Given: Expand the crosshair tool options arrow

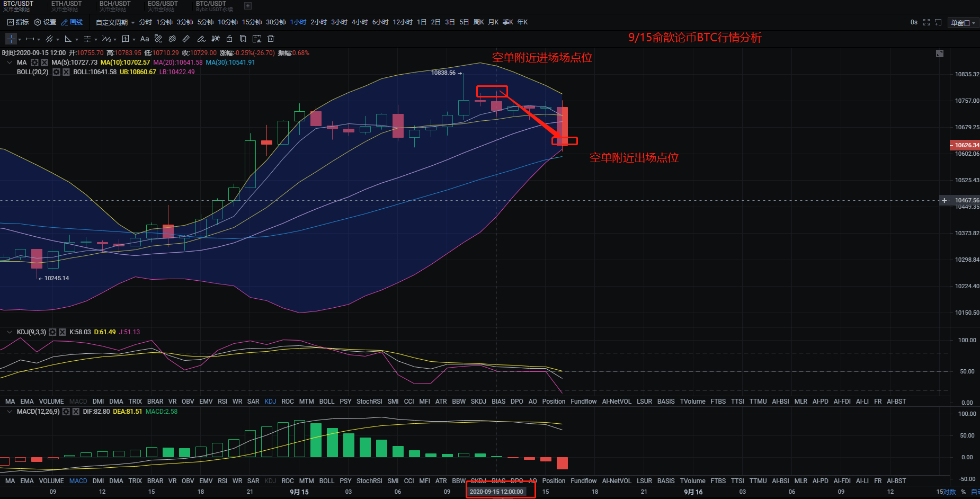Looking at the screenshot, I should tap(20, 39).
